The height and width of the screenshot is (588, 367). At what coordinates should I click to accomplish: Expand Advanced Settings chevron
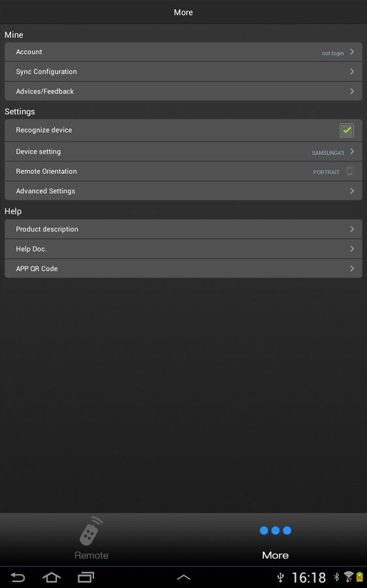[x=352, y=191]
